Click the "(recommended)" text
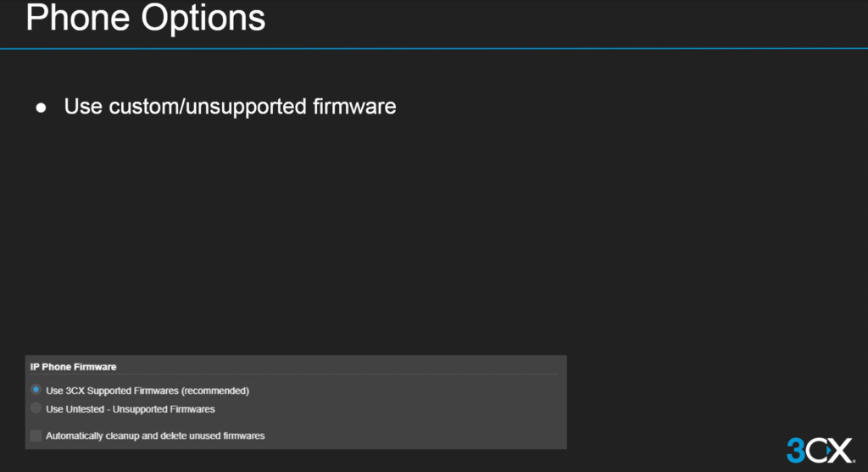This screenshot has width=868, height=472. pyautogui.click(x=220, y=391)
